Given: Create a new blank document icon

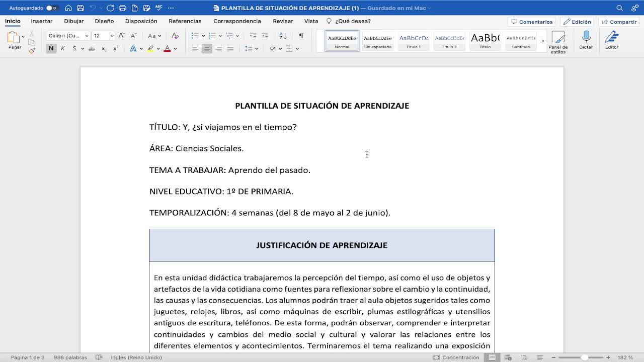Looking at the screenshot, I should (134, 8).
